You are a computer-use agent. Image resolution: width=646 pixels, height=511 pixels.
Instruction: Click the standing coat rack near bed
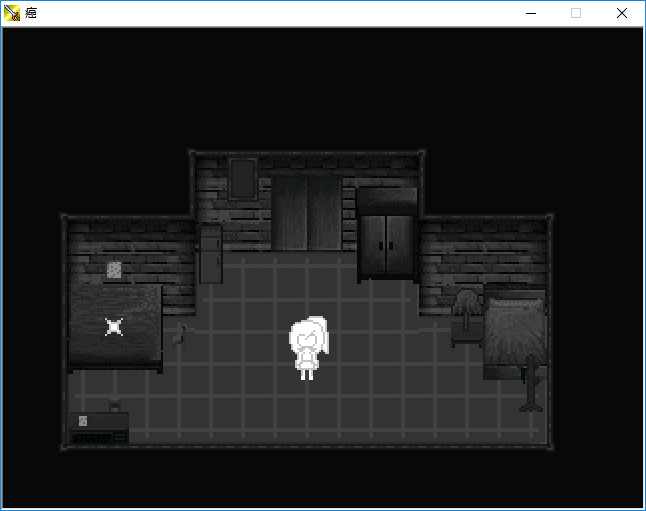pyautogui.click(x=531, y=383)
